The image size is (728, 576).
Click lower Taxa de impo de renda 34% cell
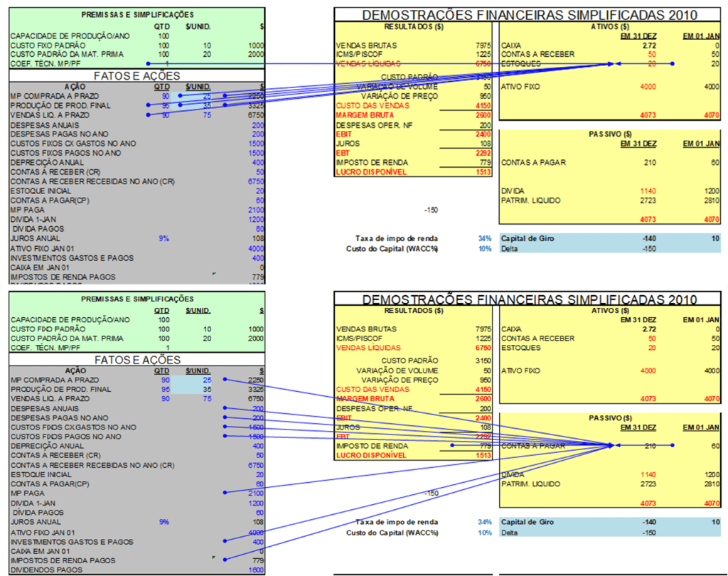484,521
